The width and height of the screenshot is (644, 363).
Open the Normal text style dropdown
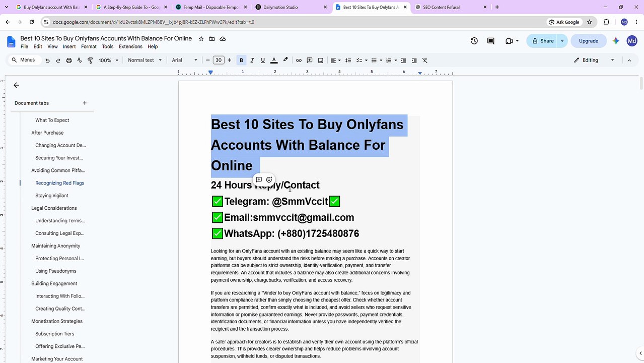tap(145, 60)
